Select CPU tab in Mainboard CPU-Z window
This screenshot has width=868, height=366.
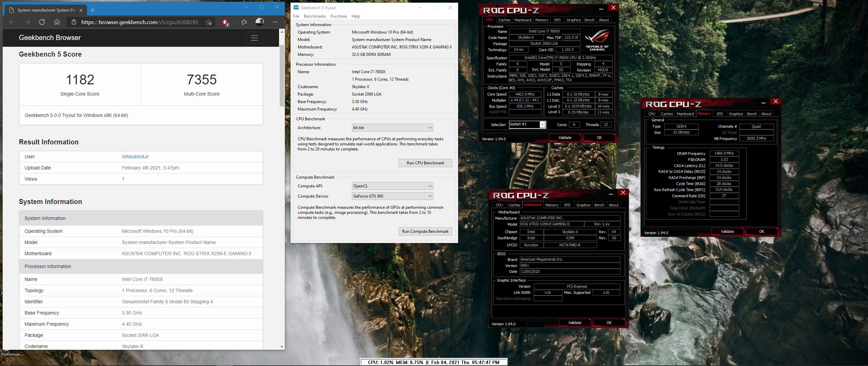pyautogui.click(x=499, y=205)
